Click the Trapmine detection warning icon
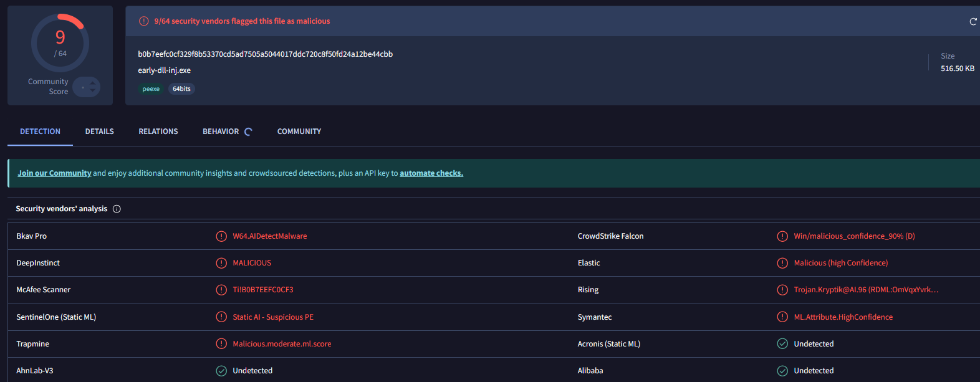This screenshot has width=980, height=382. point(221,343)
